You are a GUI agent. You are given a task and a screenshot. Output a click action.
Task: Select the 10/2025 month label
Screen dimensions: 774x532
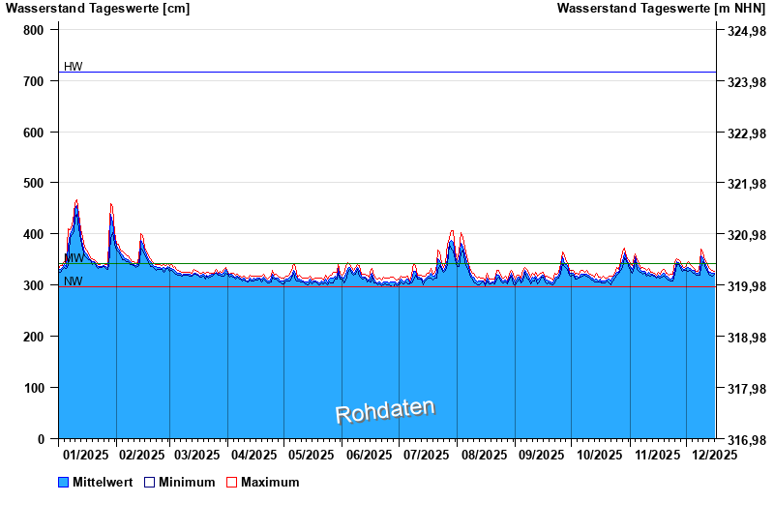(599, 455)
